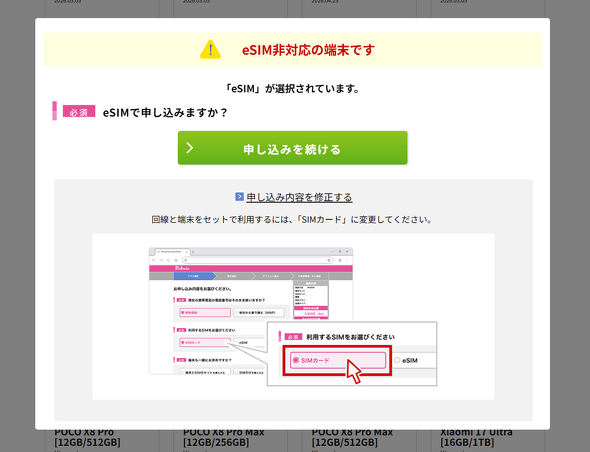The height and width of the screenshot is (452, 590).
Task: Select POCO X8 Pro Max [12GB/256GB] product
Action: pyautogui.click(x=224, y=437)
